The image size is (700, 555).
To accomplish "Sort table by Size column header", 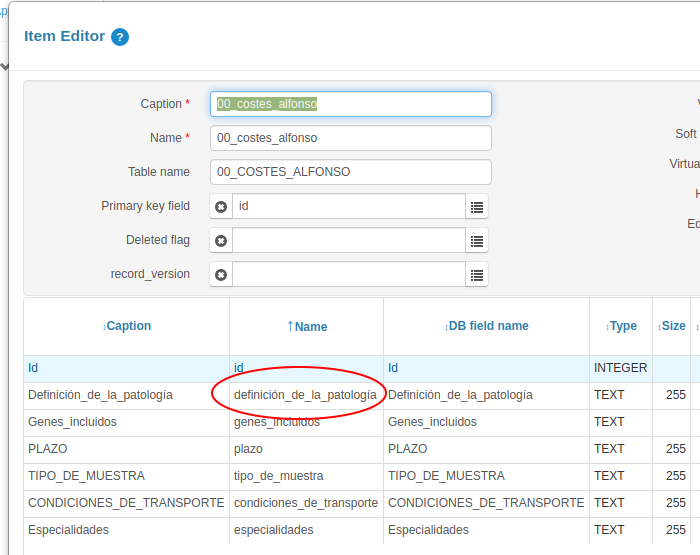I will pos(671,326).
